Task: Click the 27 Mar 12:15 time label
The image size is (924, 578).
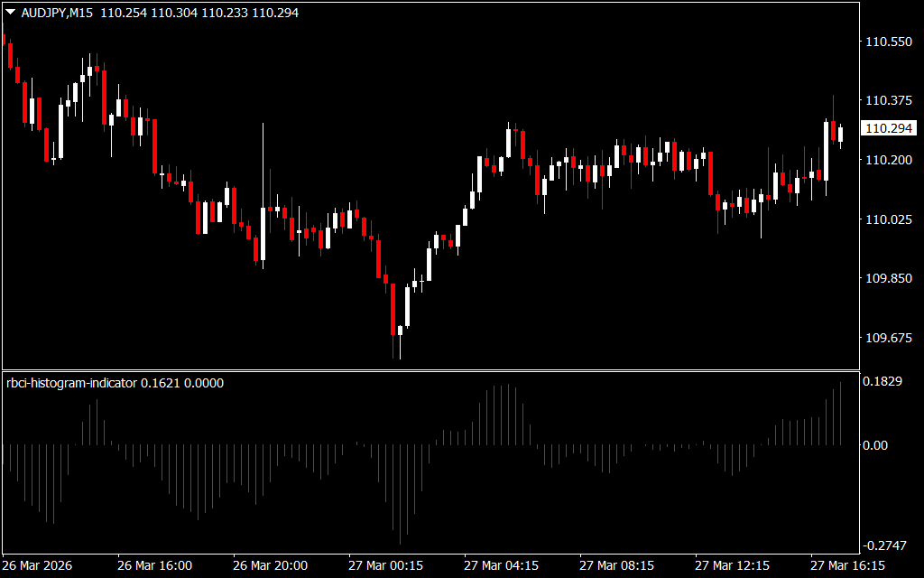Action: pos(733,565)
